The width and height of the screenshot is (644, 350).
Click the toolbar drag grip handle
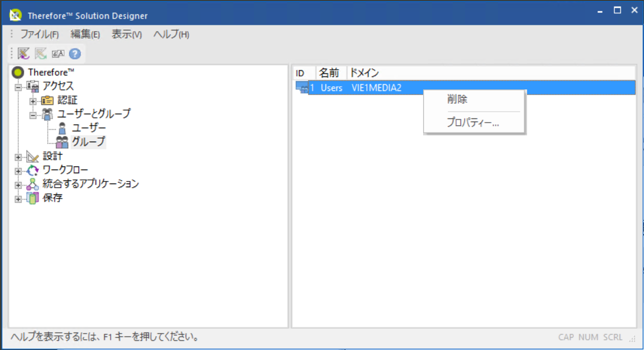click(x=12, y=53)
